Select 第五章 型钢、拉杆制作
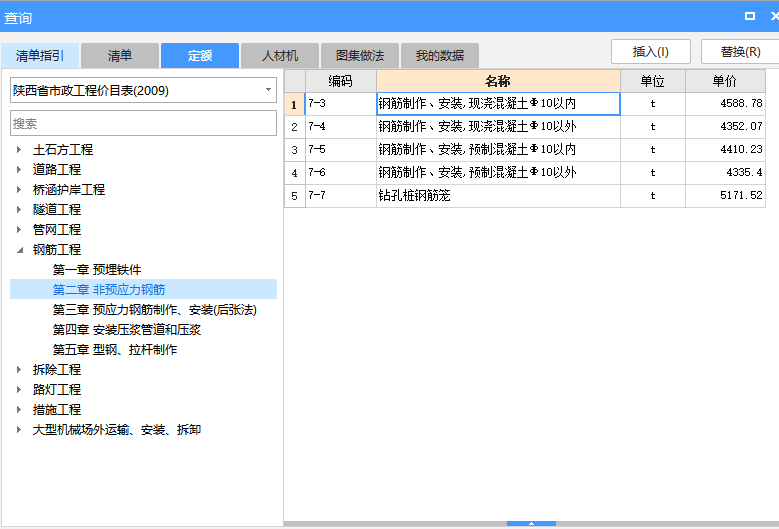 [x=115, y=350]
